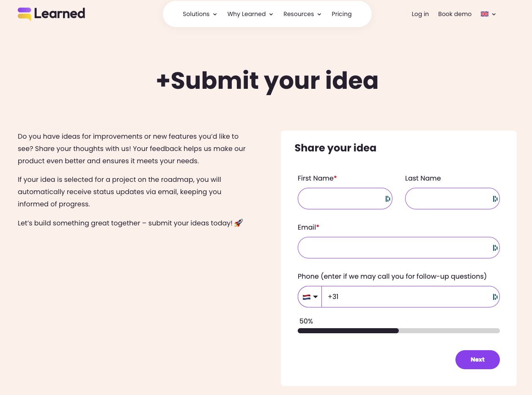Click the 50% form progress bar

(x=398, y=331)
